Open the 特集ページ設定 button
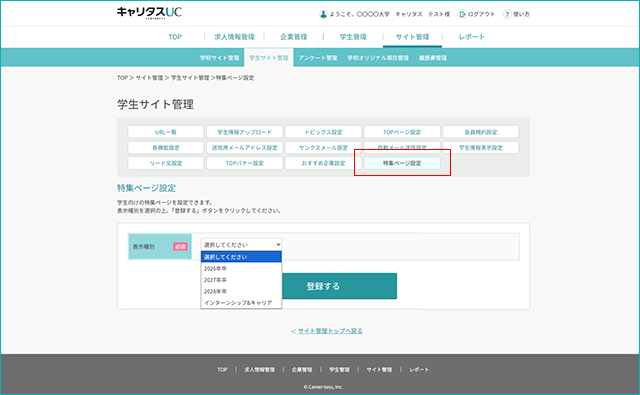The image size is (640, 395). [402, 163]
